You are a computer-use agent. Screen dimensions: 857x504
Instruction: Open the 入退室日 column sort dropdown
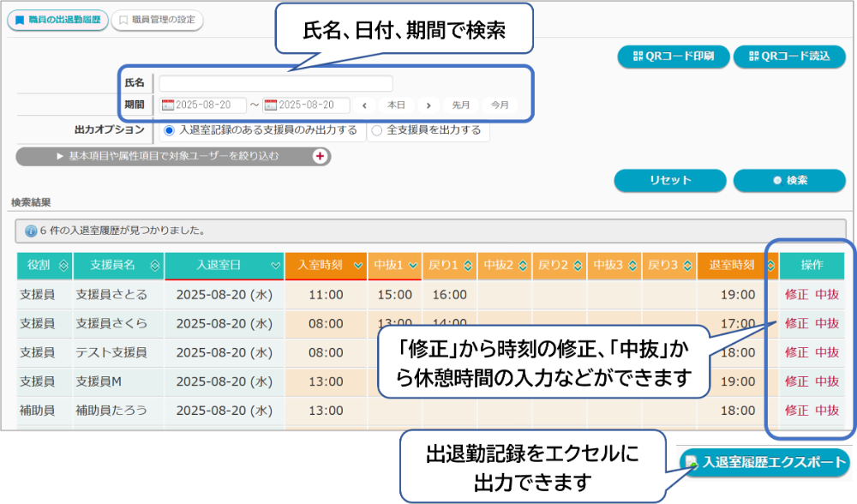275,267
